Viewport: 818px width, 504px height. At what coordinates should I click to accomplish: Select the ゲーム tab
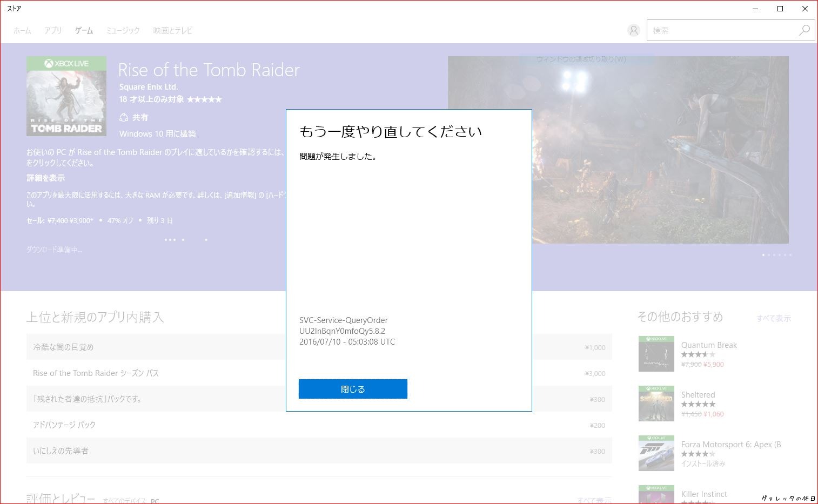click(x=84, y=31)
